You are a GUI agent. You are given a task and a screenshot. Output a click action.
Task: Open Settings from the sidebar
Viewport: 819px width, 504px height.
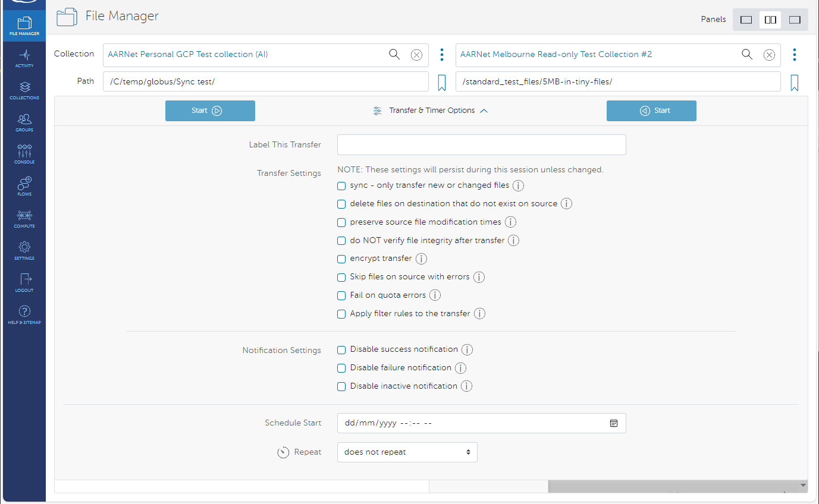[x=24, y=251]
